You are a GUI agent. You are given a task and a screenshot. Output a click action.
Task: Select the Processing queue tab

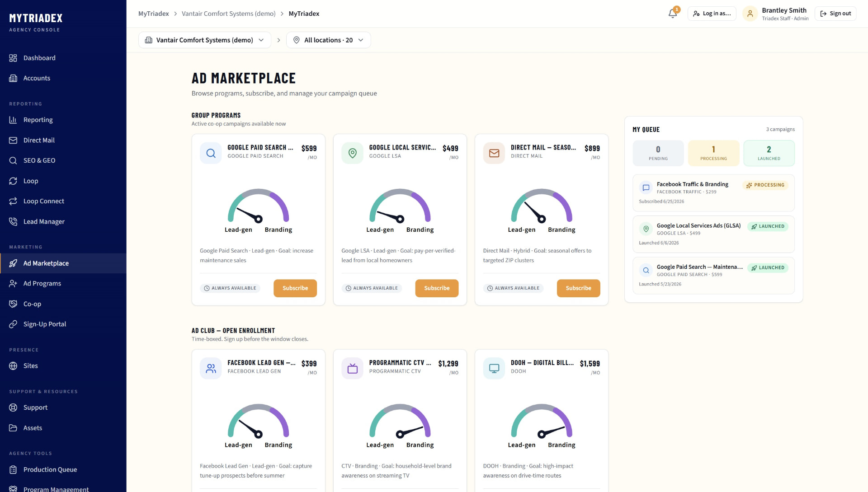point(713,153)
